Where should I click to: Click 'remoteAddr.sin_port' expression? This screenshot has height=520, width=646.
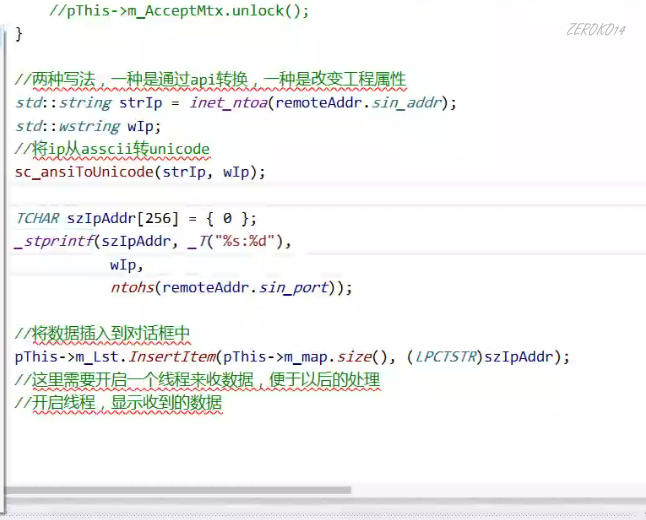[x=245, y=288]
